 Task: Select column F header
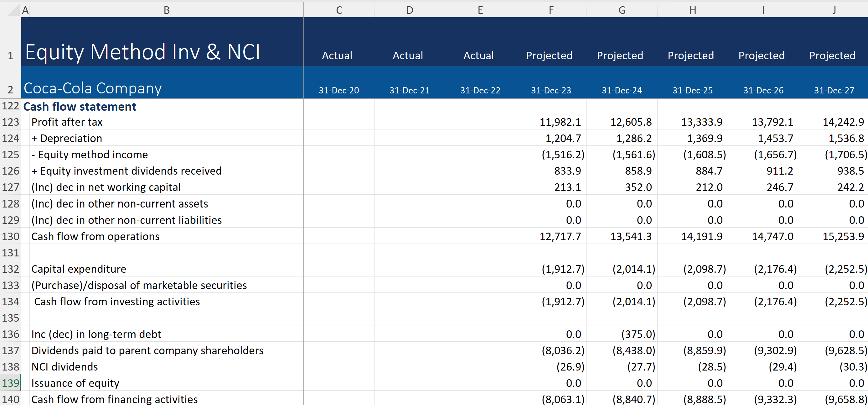(551, 10)
